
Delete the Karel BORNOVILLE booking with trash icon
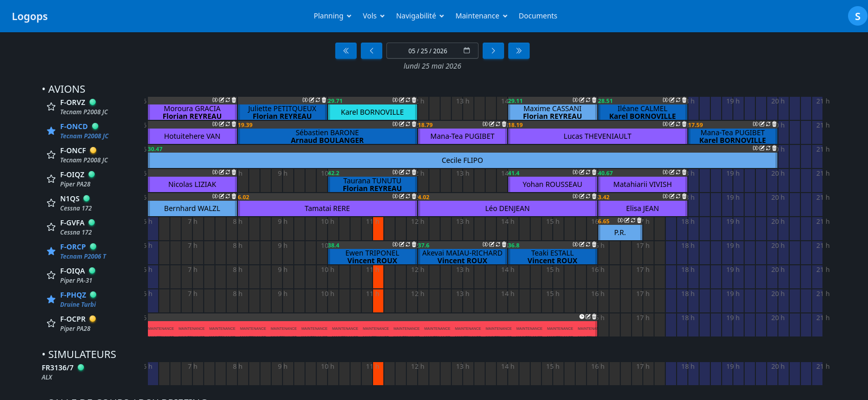point(414,100)
